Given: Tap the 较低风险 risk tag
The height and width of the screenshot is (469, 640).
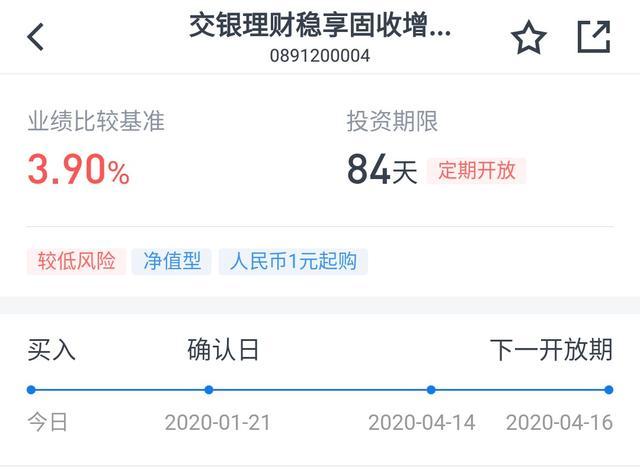Looking at the screenshot, I should (x=76, y=261).
